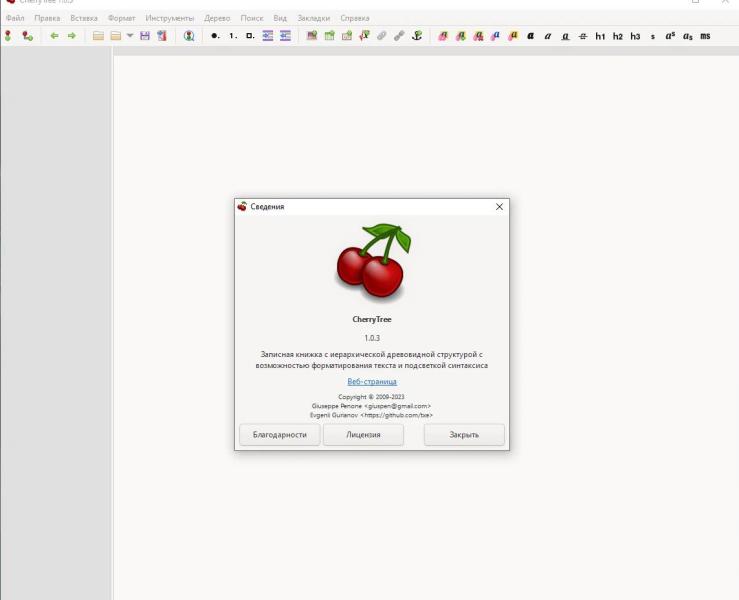The width and height of the screenshot is (739, 600).
Task: Click Закрыть to dismiss dialog
Action: pyautogui.click(x=464, y=435)
